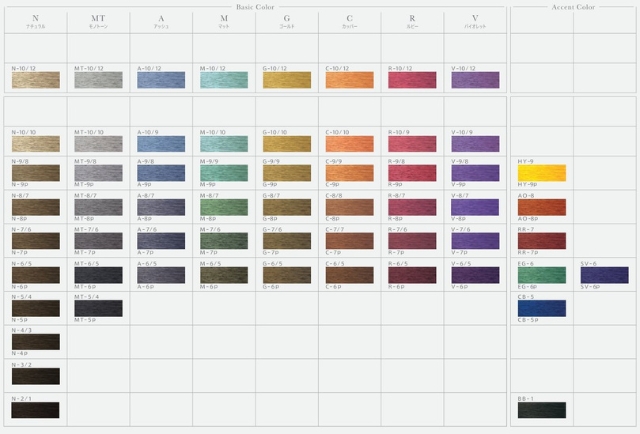Select the SV-6 accent violet swatch
This screenshot has width=640, height=434.
[604, 275]
